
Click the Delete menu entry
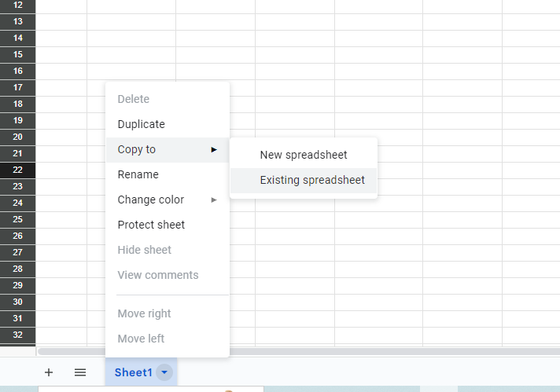point(134,99)
